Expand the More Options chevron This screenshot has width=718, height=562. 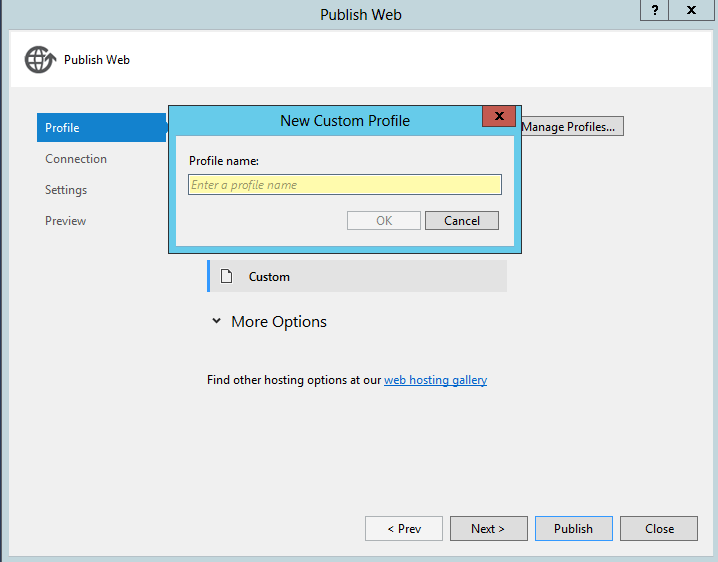click(217, 322)
